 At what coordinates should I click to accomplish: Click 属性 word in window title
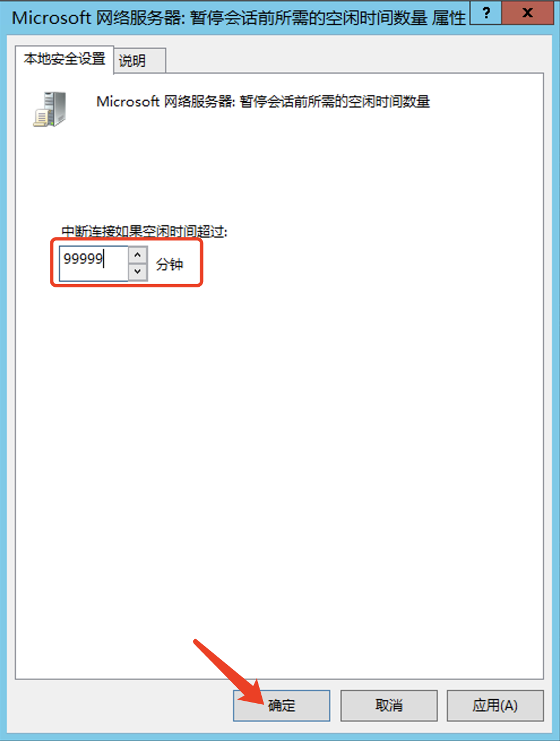[x=449, y=18]
